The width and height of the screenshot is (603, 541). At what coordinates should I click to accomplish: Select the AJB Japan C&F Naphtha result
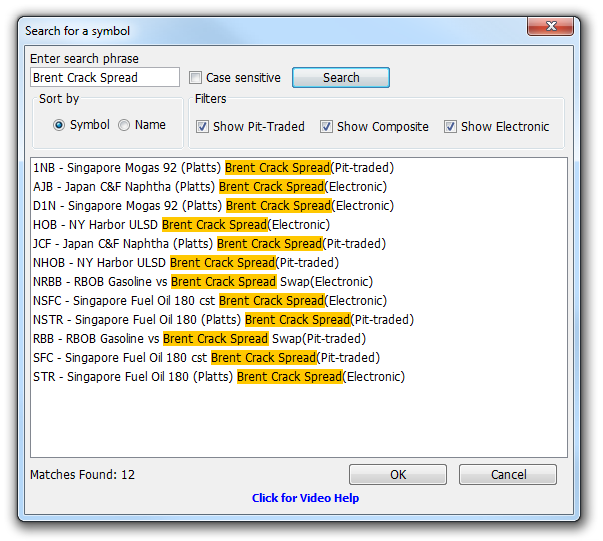(210, 186)
